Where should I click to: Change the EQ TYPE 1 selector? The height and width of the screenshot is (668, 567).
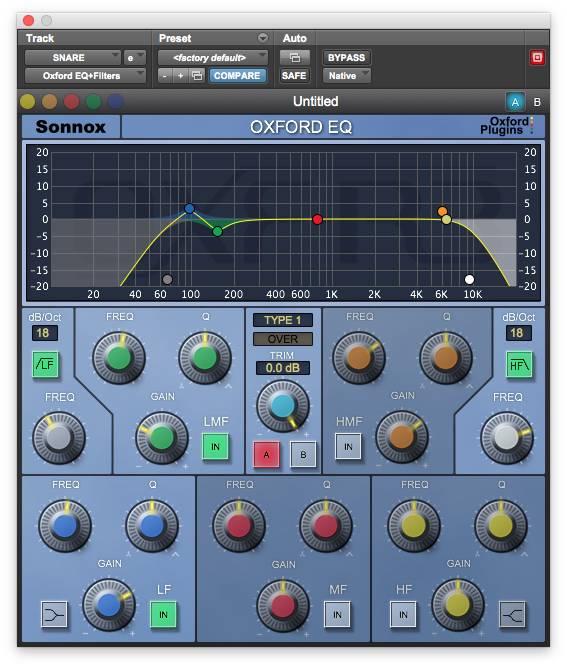282,320
